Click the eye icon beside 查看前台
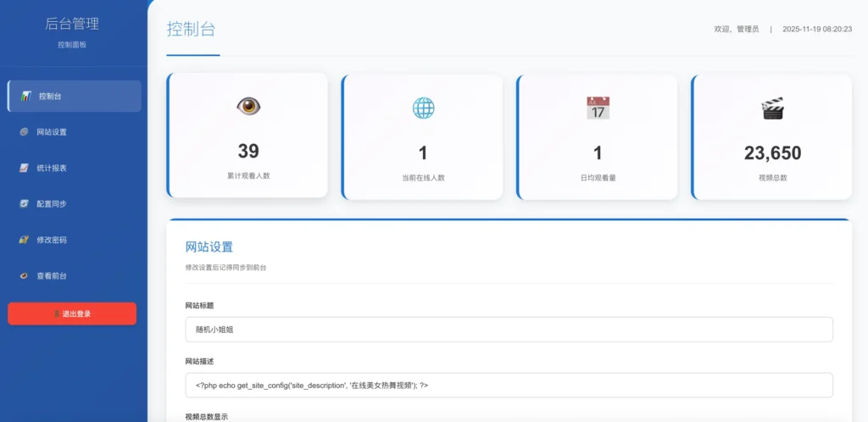868x422 pixels. pyautogui.click(x=24, y=275)
